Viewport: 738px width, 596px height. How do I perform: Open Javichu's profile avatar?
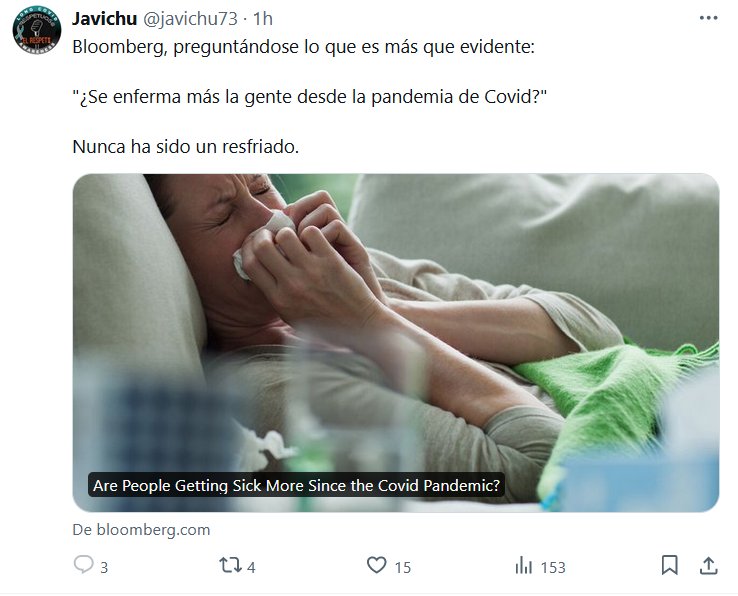pos(36,30)
